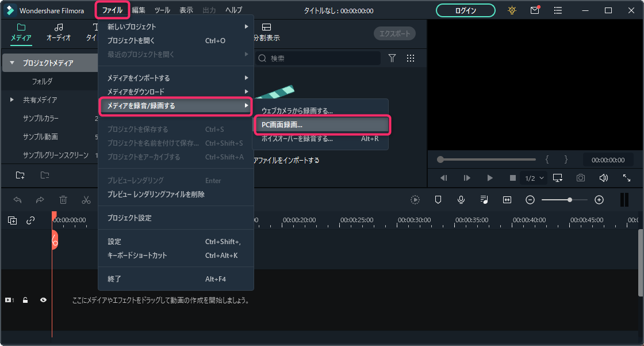Toggle the video track lock

coord(25,301)
